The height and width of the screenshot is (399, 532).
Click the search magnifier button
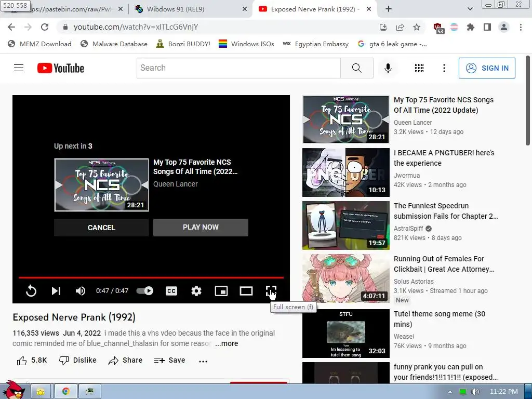click(356, 68)
